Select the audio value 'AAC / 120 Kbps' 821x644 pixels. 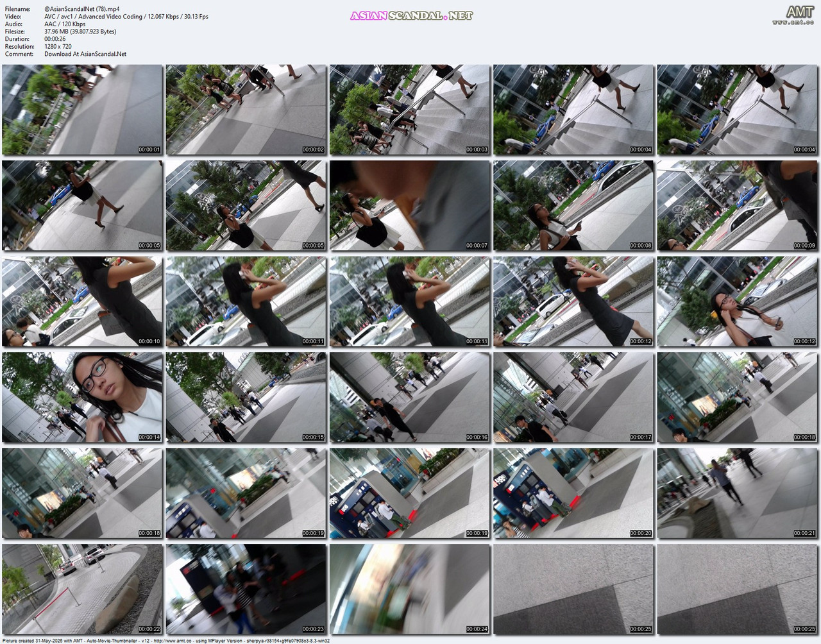[65, 24]
